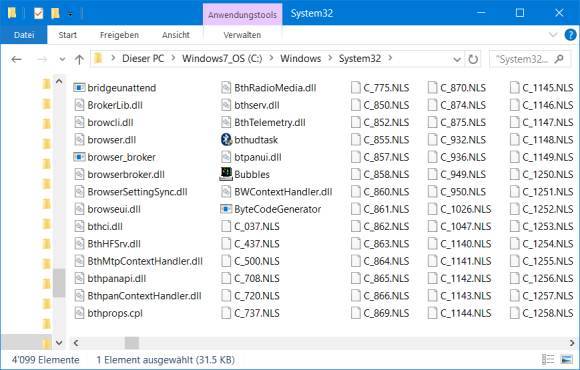Viewport: 580px width, 370px height.
Task: Expand chevron before Dieser PC breadcrumb
Action: tap(113, 58)
